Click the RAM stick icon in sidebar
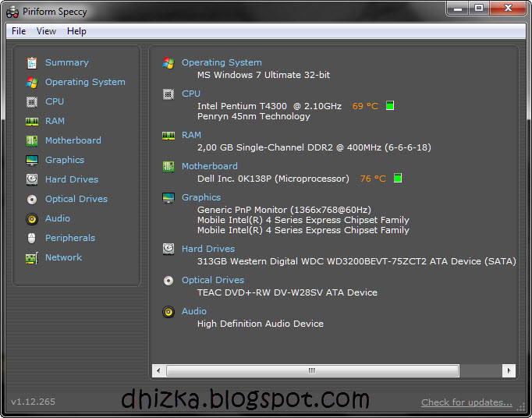The width and height of the screenshot is (532, 418). 32,122
